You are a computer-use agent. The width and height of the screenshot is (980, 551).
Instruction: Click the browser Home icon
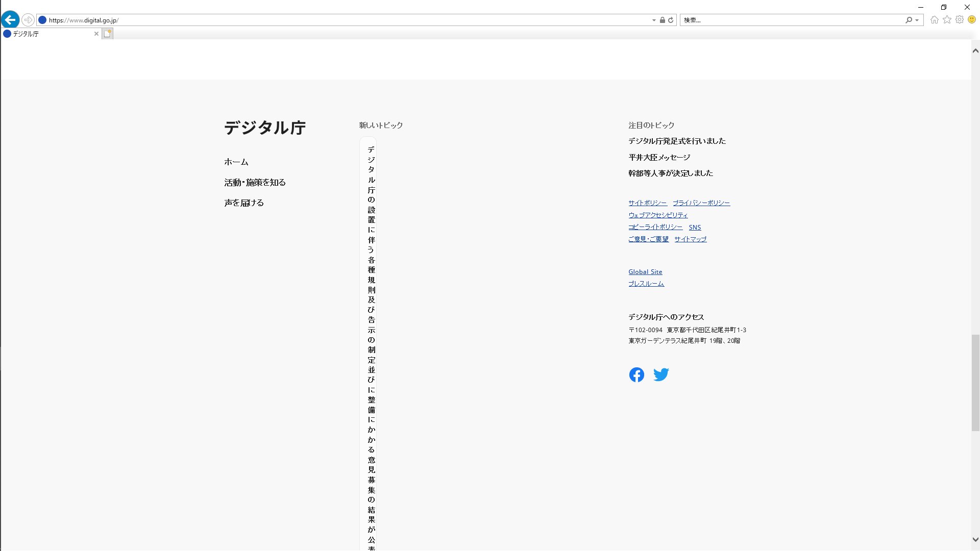(934, 20)
